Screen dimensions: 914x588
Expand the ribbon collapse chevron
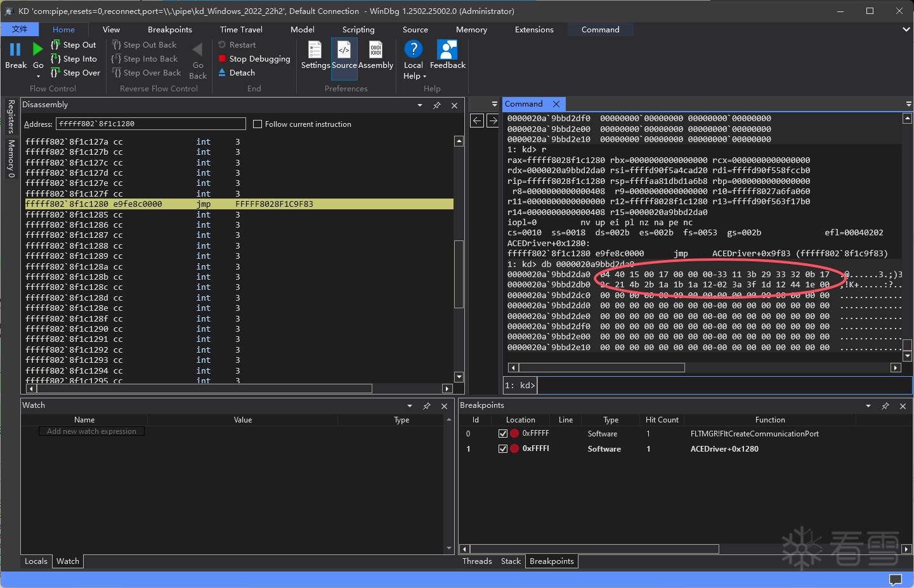(906, 30)
